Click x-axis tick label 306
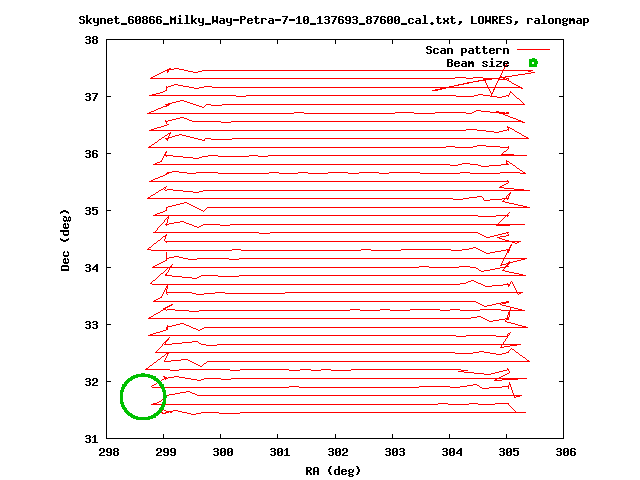Image resolution: width=640 pixels, height=480 pixels. (x=566, y=452)
